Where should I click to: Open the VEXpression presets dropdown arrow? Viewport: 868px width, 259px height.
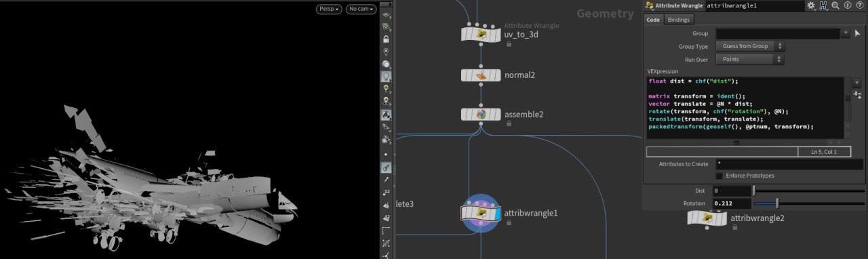tap(857, 83)
